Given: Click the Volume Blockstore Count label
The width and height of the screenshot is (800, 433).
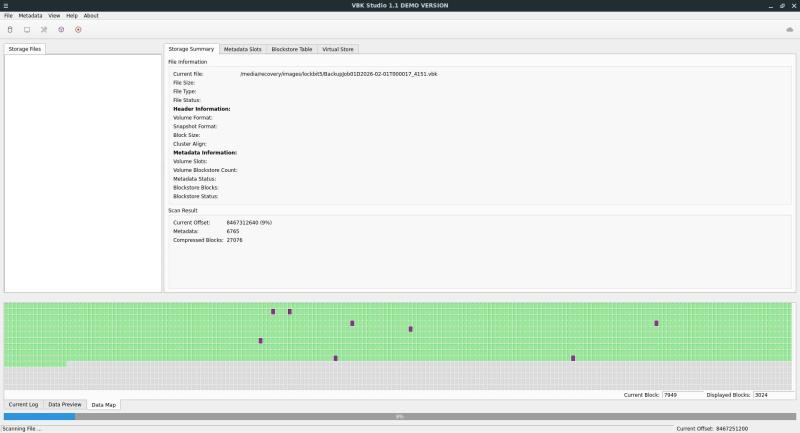Looking at the screenshot, I should click(x=205, y=170).
